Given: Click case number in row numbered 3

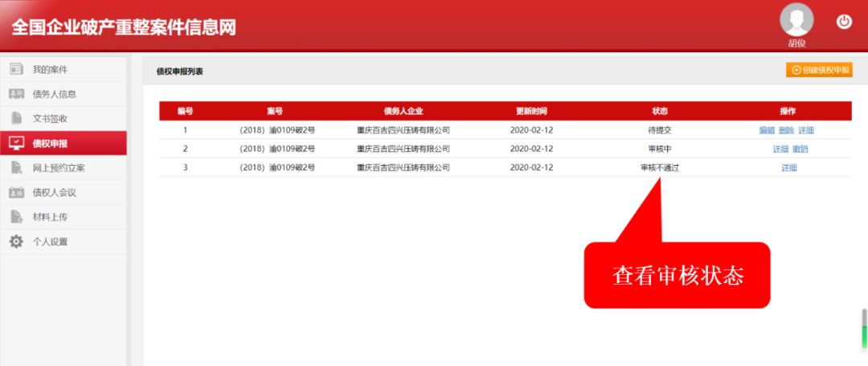Looking at the screenshot, I should point(277,168).
